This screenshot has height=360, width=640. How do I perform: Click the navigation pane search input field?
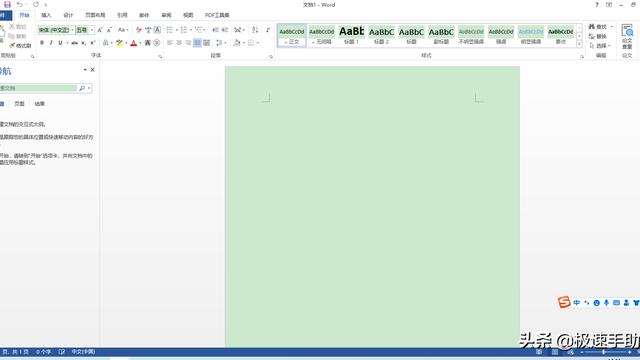(x=38, y=88)
